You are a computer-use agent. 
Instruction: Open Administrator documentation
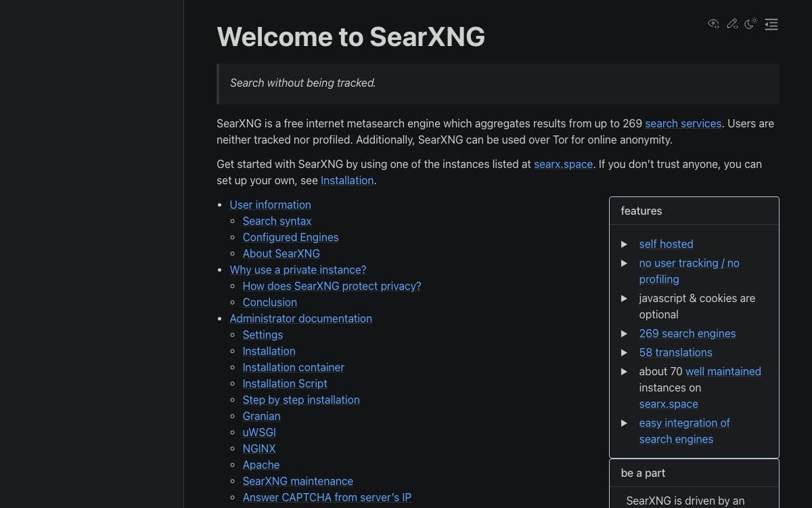click(x=300, y=318)
